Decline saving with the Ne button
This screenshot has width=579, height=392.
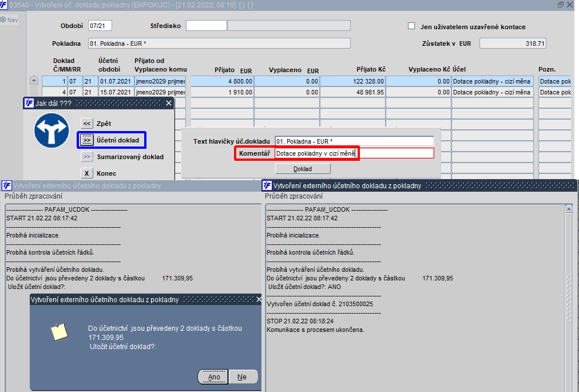click(x=242, y=377)
